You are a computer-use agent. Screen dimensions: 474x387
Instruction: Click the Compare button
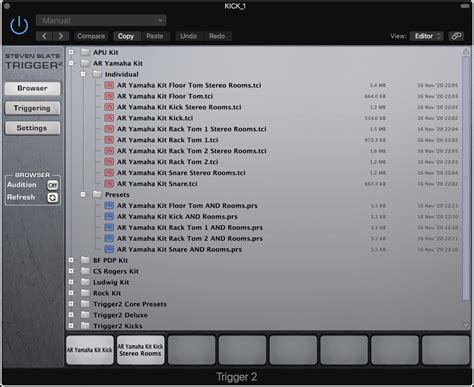point(91,36)
